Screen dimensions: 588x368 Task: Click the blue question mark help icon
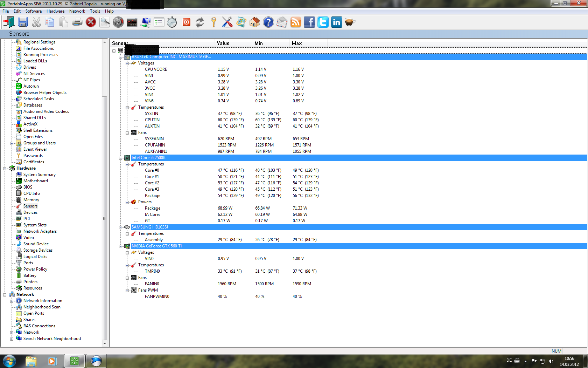point(268,22)
